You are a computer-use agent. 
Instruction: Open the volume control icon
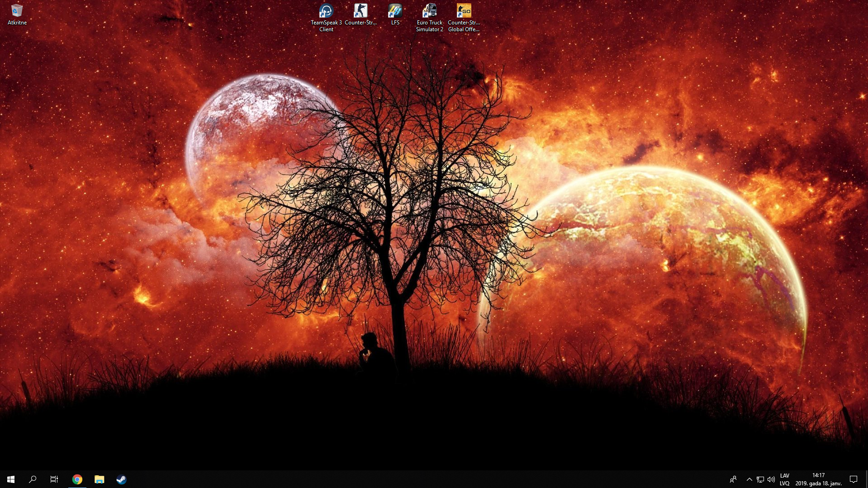[771, 479]
